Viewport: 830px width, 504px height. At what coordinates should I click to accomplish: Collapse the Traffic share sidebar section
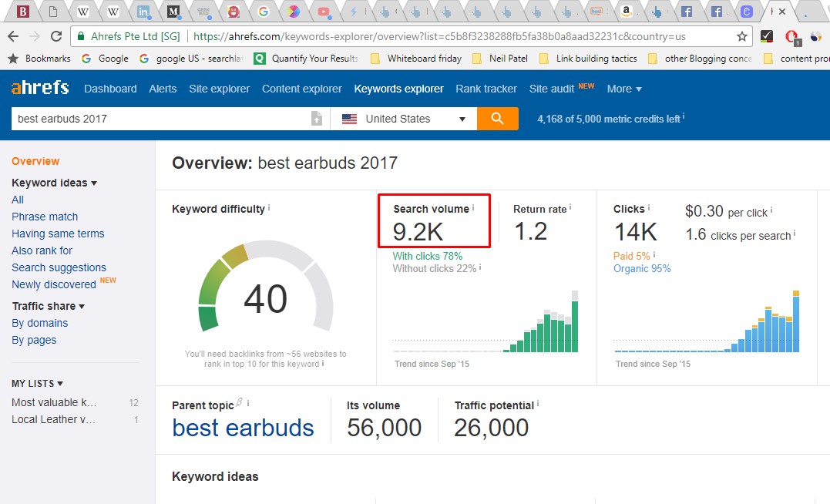(49, 306)
